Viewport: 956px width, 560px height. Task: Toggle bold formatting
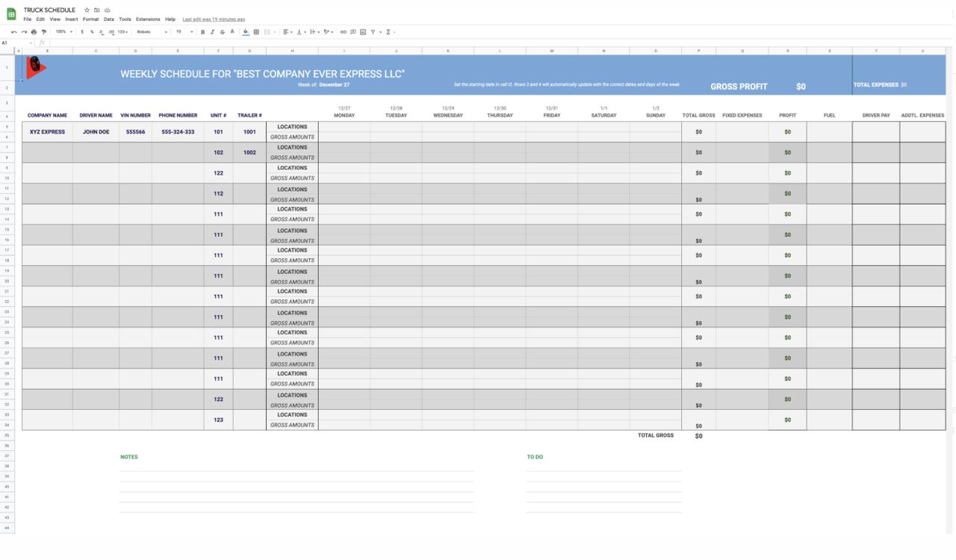tap(202, 32)
